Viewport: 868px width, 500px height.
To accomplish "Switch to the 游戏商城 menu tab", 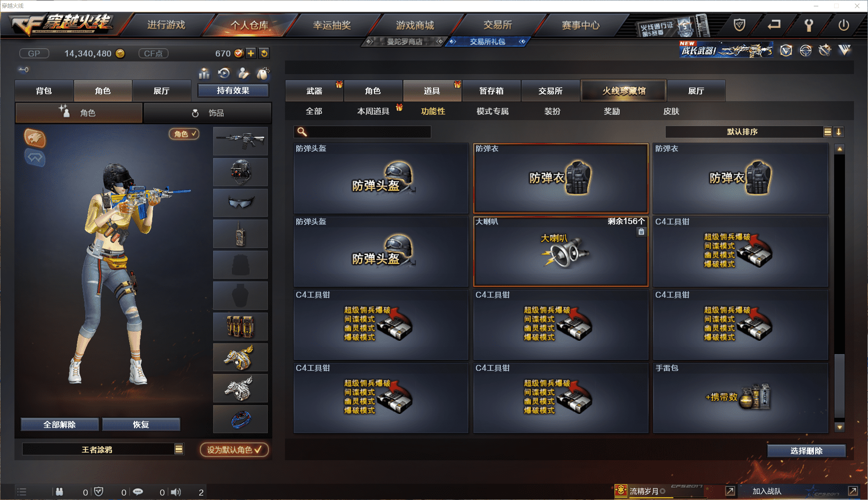I will (415, 25).
